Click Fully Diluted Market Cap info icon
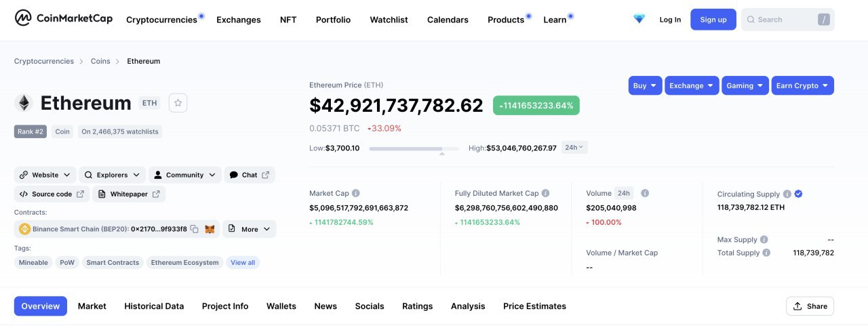This screenshot has height=336, width=868. (x=546, y=193)
